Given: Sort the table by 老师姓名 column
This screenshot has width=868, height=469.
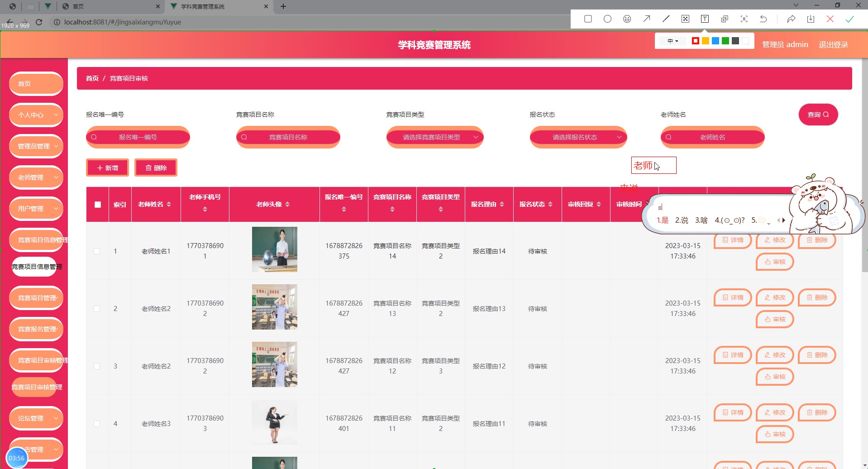Looking at the screenshot, I should click(x=169, y=205).
